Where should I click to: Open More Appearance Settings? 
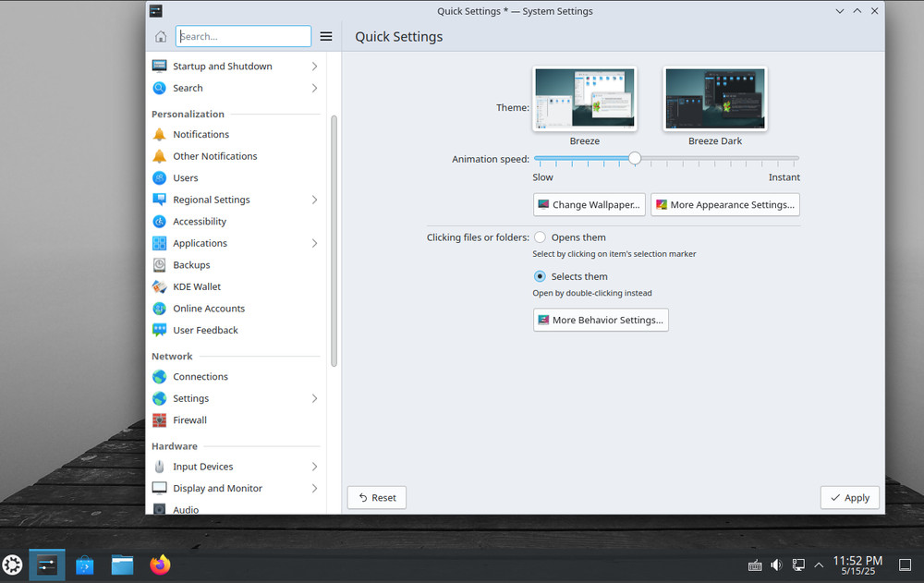click(724, 204)
